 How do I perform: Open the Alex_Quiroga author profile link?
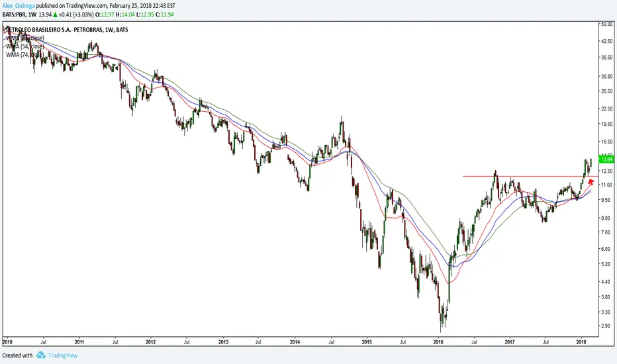(x=19, y=6)
